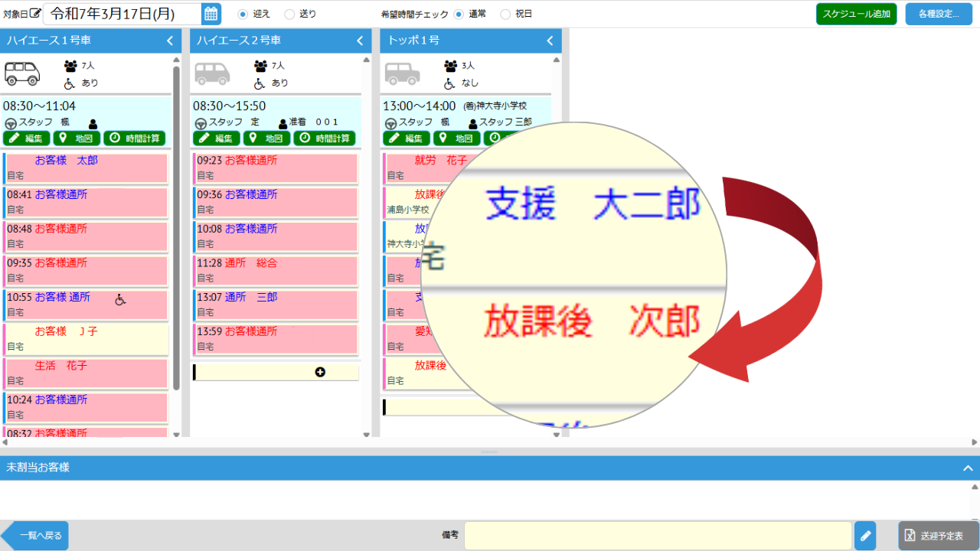This screenshot has height=551, width=980.
Task: Export 送迎予定表 Excel button
Action: 939,536
